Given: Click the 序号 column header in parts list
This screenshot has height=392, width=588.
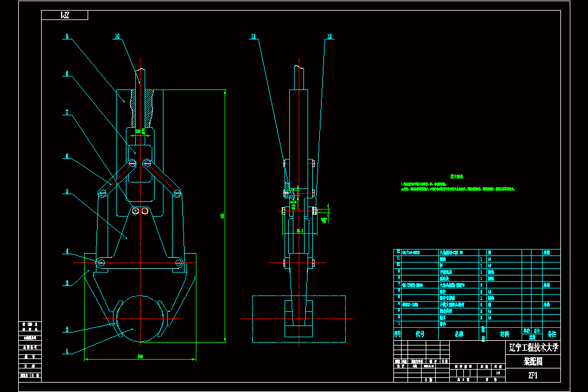Looking at the screenshot, I should (397, 334).
